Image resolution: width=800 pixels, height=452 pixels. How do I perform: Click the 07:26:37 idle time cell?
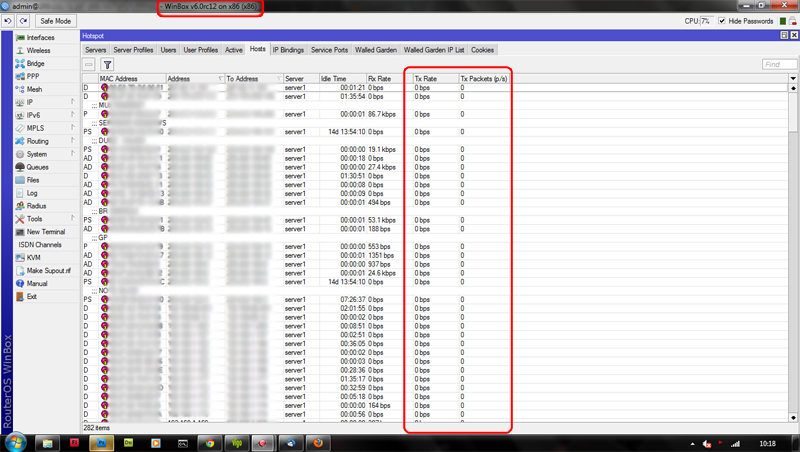point(353,299)
